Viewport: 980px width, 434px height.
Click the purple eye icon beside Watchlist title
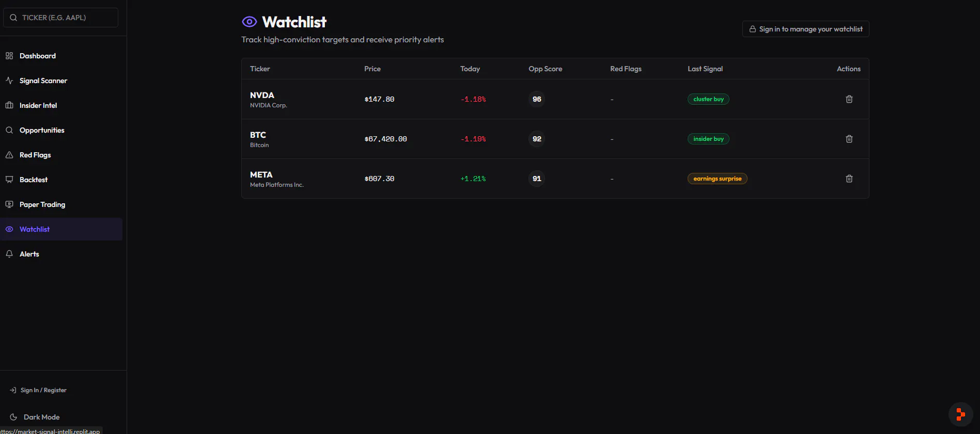click(x=250, y=22)
